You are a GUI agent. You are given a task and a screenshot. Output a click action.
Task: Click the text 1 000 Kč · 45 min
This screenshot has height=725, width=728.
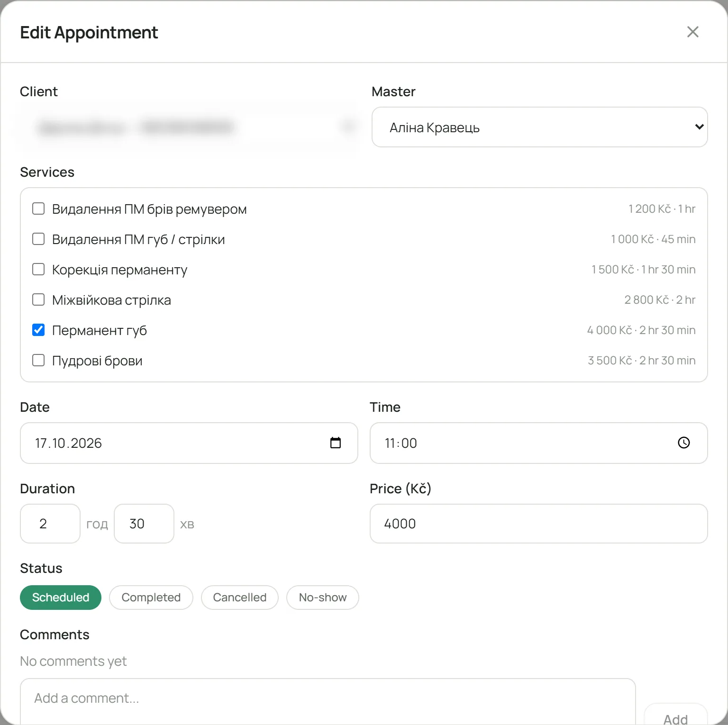coord(653,239)
